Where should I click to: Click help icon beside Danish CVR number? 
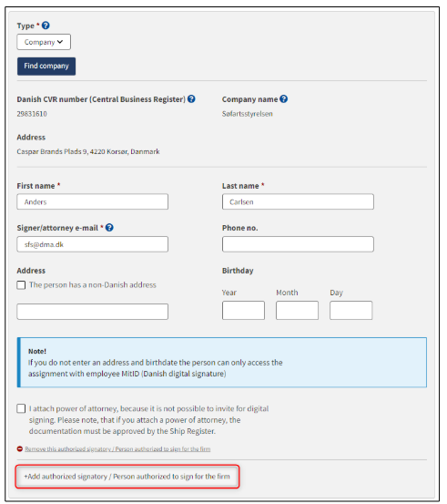[x=191, y=99]
